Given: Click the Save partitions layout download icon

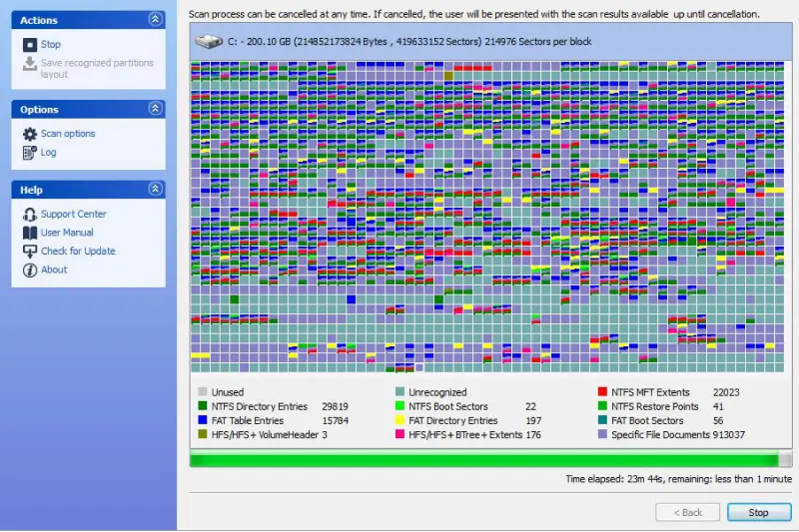Looking at the screenshot, I should [x=30, y=64].
